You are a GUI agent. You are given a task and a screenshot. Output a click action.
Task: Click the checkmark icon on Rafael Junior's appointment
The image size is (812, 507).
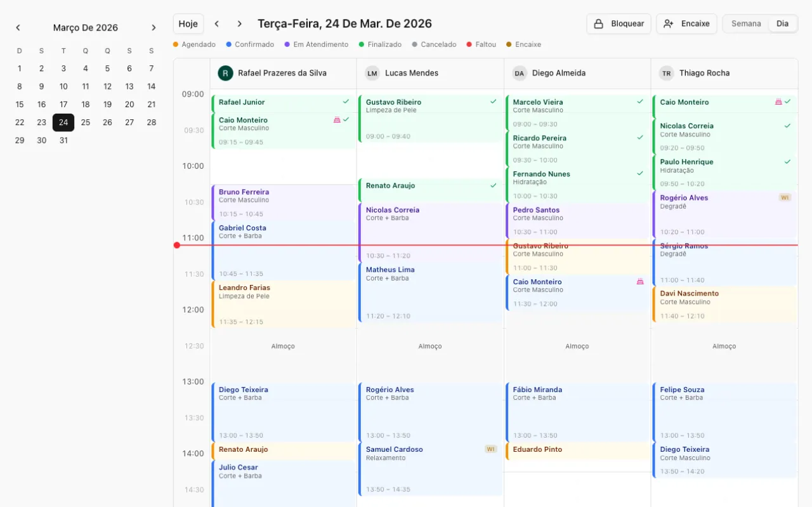(x=346, y=101)
